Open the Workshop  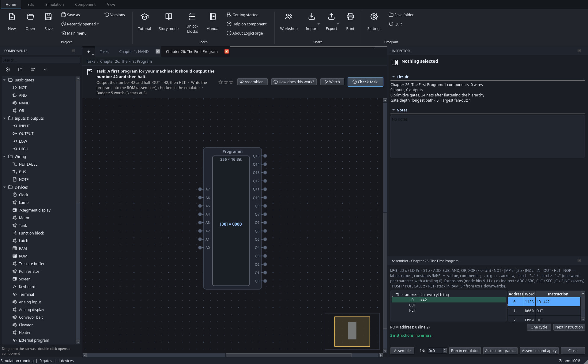click(288, 21)
